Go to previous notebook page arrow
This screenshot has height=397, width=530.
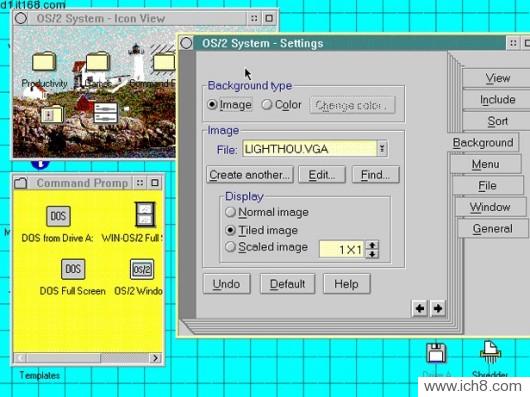coord(420,308)
